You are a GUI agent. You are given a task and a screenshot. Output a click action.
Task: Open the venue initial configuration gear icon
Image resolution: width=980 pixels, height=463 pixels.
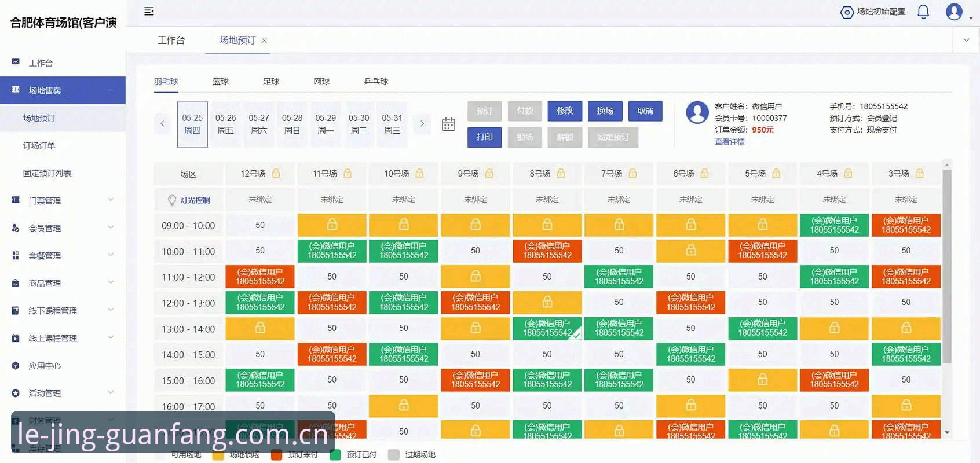(x=847, y=12)
